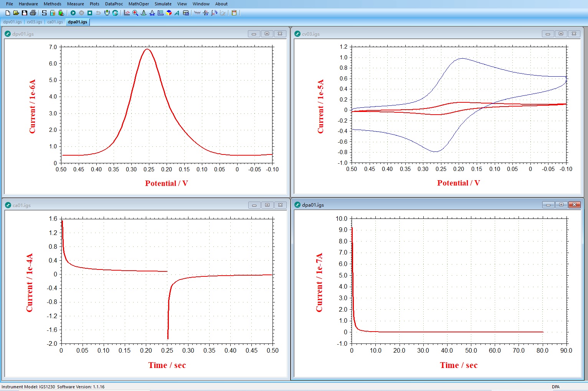Pause the measurement with the pause icon
Screen dimensions: 588x391
click(x=81, y=13)
